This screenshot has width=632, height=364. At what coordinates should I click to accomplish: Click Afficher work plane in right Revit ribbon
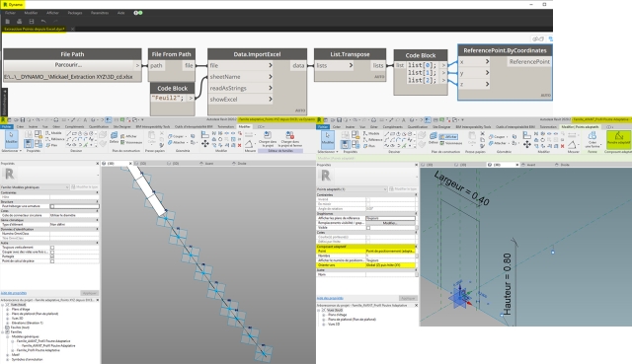pyautogui.click(x=448, y=137)
